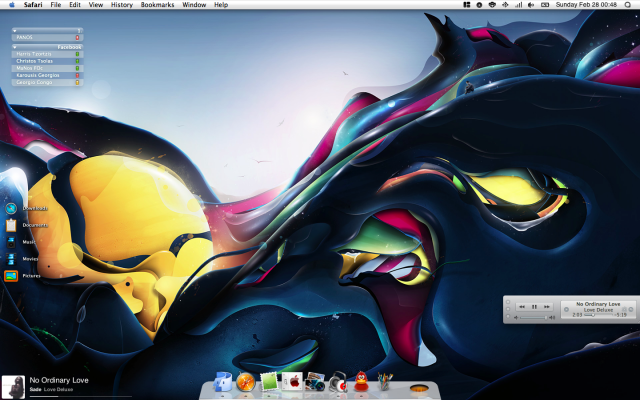
Task: Open the red duck Adium icon in dock
Action: 361,382
